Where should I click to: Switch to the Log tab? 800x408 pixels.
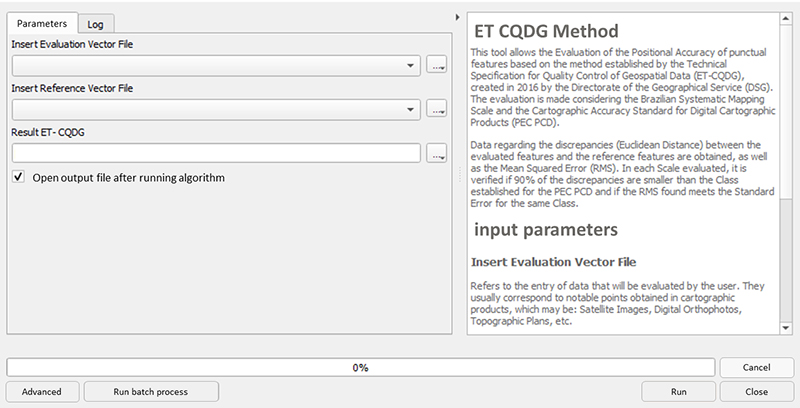pyautogui.click(x=95, y=23)
